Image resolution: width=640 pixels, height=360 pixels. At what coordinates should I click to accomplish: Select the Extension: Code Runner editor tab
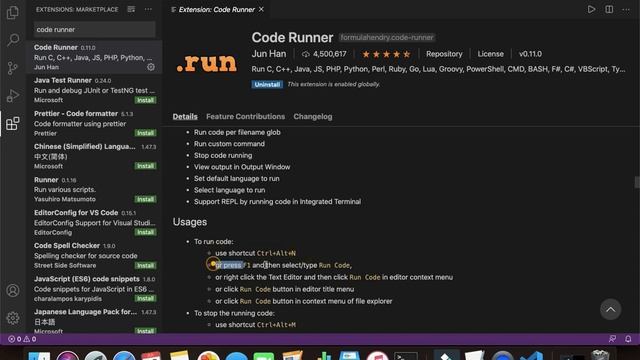[216, 9]
